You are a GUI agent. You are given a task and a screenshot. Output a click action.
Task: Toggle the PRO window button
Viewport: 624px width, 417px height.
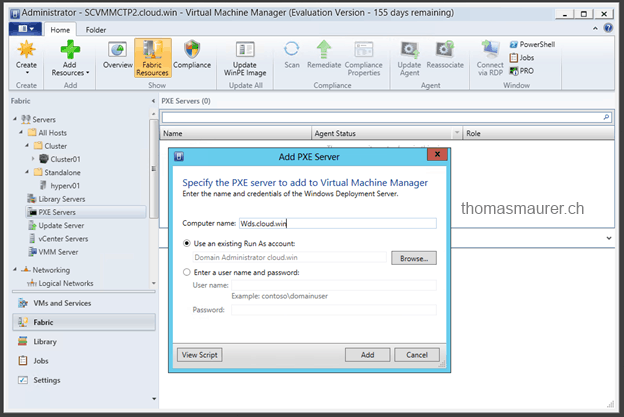coord(522,71)
